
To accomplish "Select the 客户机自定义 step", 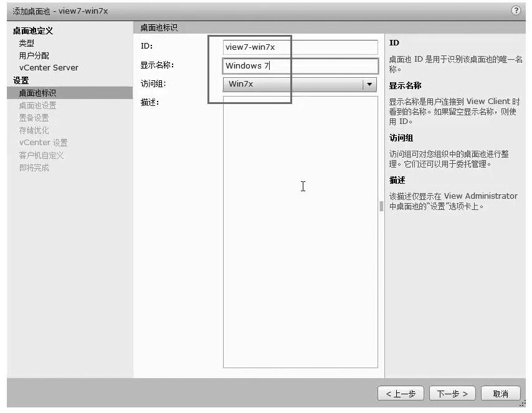I will [x=41, y=156].
